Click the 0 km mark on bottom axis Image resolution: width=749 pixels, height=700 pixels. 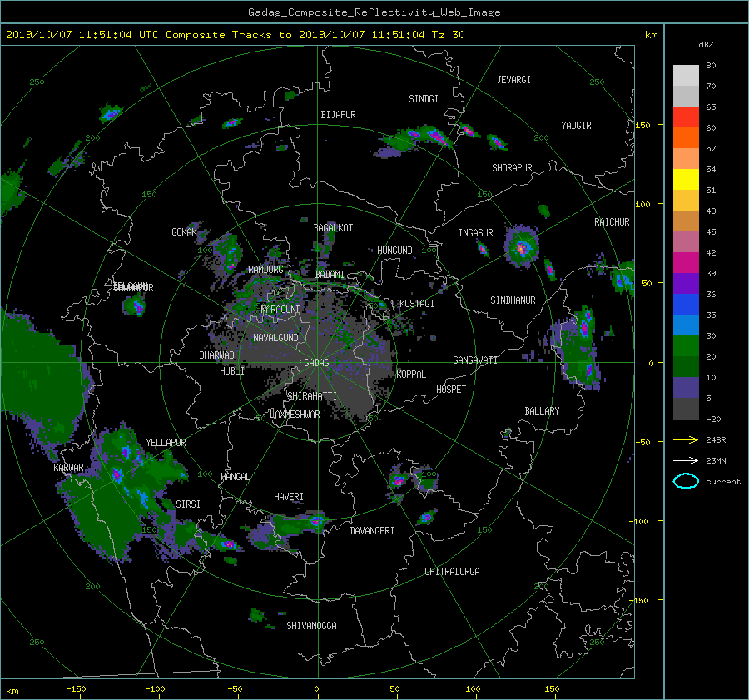point(317,689)
